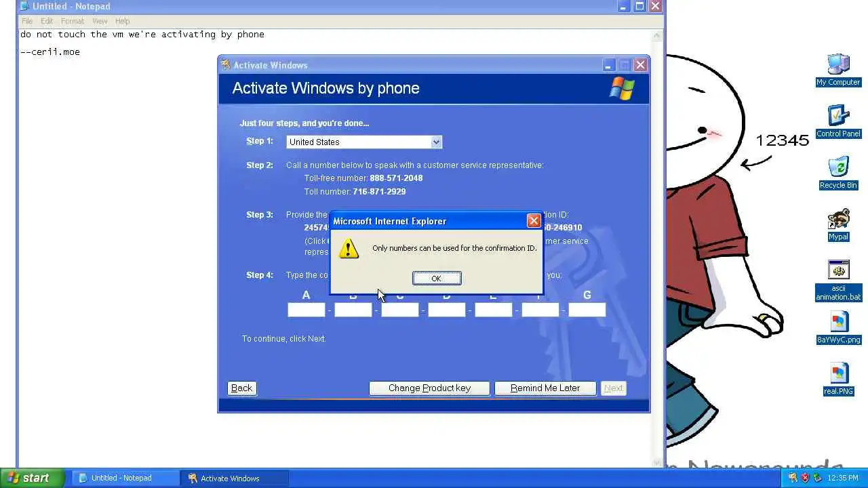Open Notepad File menu
868x488 pixels.
(x=27, y=21)
